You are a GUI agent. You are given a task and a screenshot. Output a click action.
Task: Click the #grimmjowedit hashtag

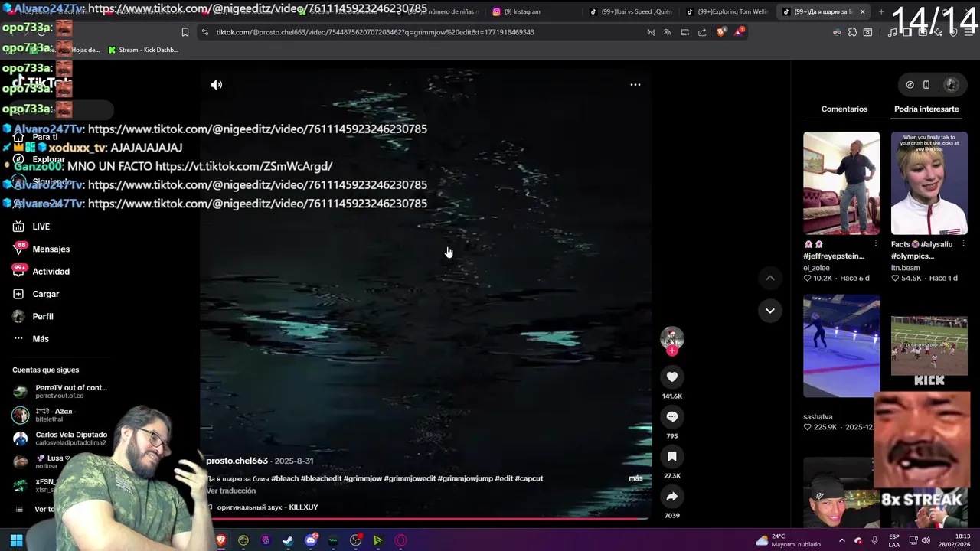410,478
